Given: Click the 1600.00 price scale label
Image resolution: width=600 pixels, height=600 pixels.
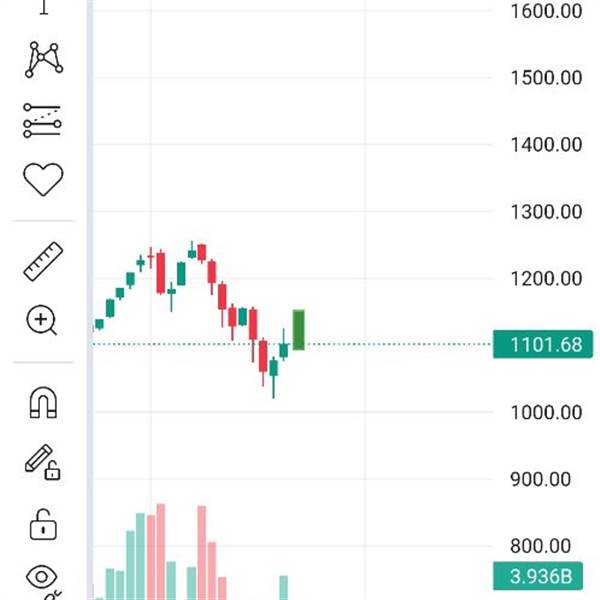Looking at the screenshot, I should (x=545, y=11).
